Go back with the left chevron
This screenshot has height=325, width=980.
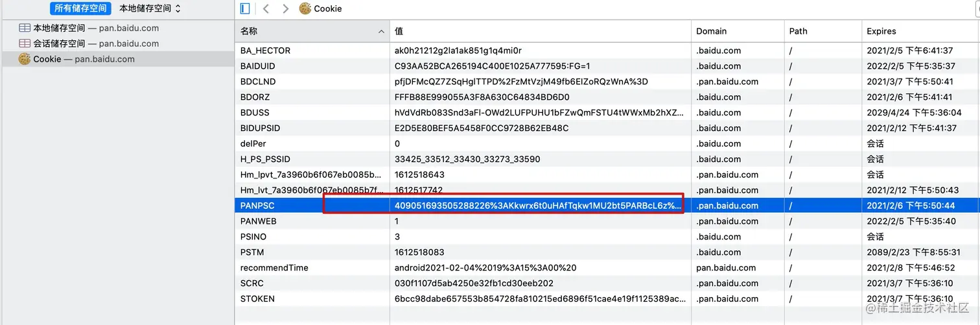click(x=266, y=8)
